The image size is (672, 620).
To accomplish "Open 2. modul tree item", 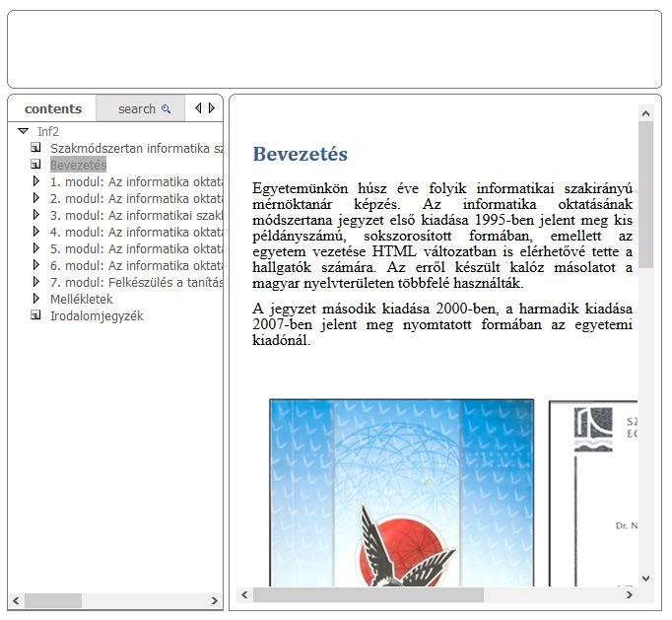I will click(x=136, y=198).
